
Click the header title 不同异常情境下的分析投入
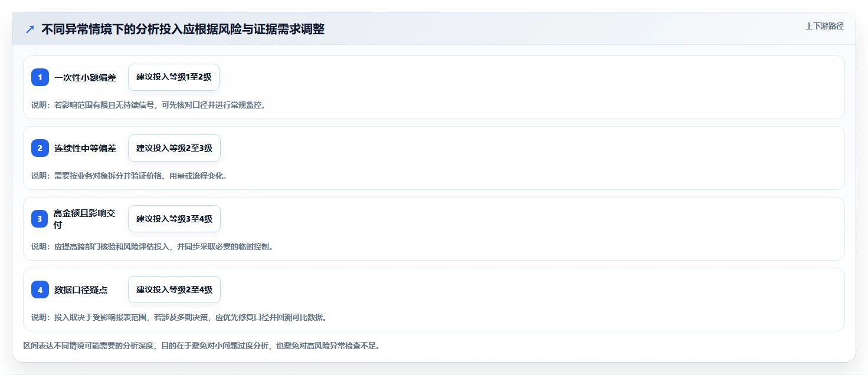point(183,29)
